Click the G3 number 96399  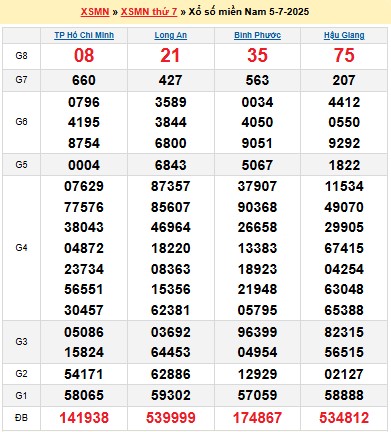257,332
